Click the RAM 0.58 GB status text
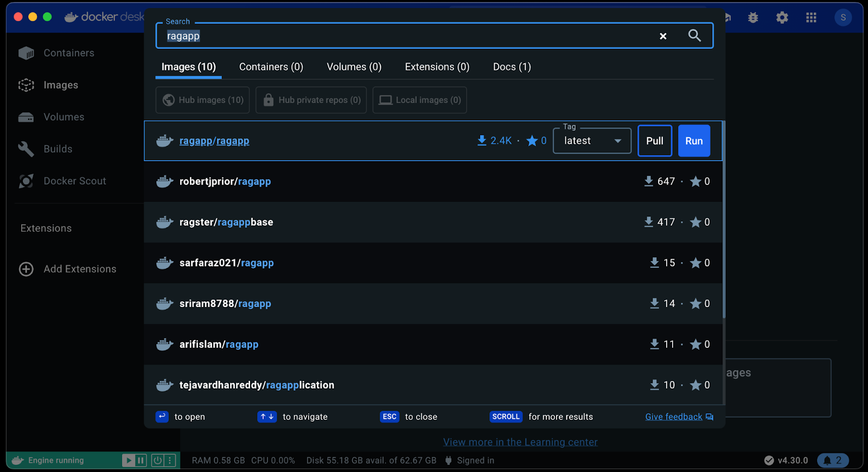The image size is (868, 472). click(218, 461)
